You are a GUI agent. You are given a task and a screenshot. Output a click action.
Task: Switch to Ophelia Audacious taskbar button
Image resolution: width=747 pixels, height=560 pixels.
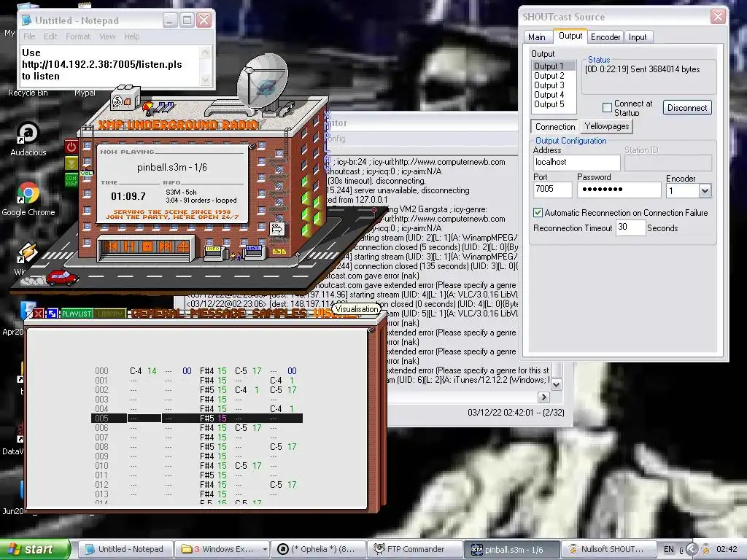pos(319,550)
